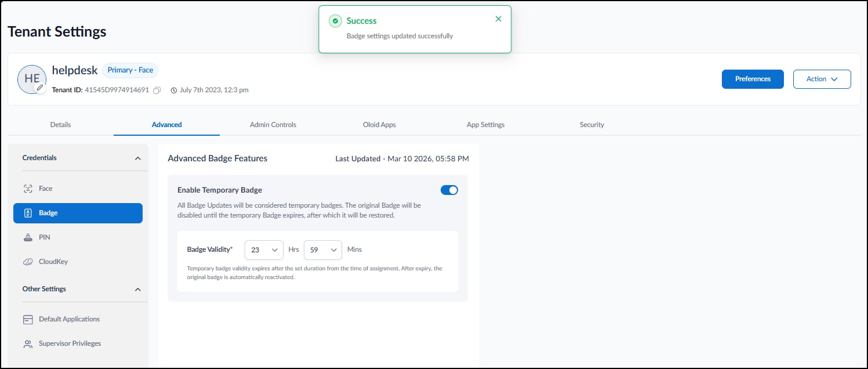
Task: Select PIN in the Credentials list
Action: 78,237
